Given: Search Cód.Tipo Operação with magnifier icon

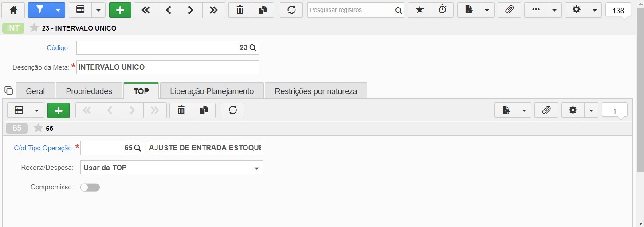Looking at the screenshot, I should tap(137, 148).
